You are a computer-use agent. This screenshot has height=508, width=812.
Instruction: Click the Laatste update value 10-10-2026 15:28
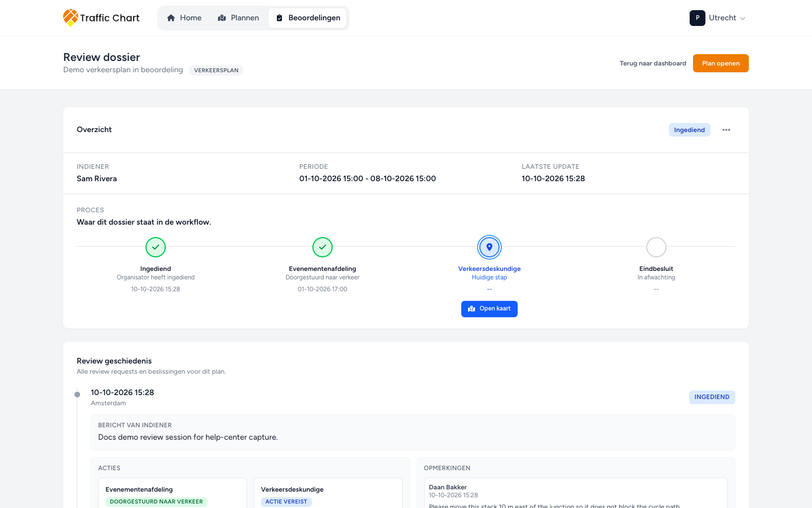pos(553,179)
